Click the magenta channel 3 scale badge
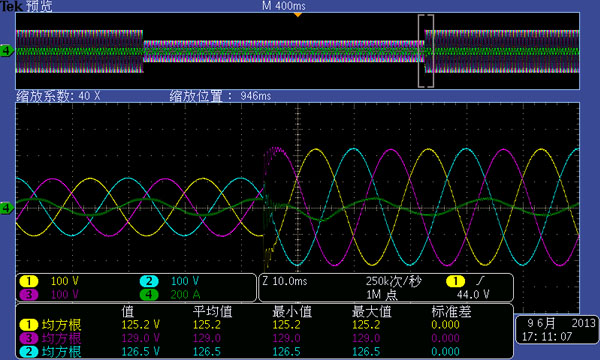 [x=29, y=294]
